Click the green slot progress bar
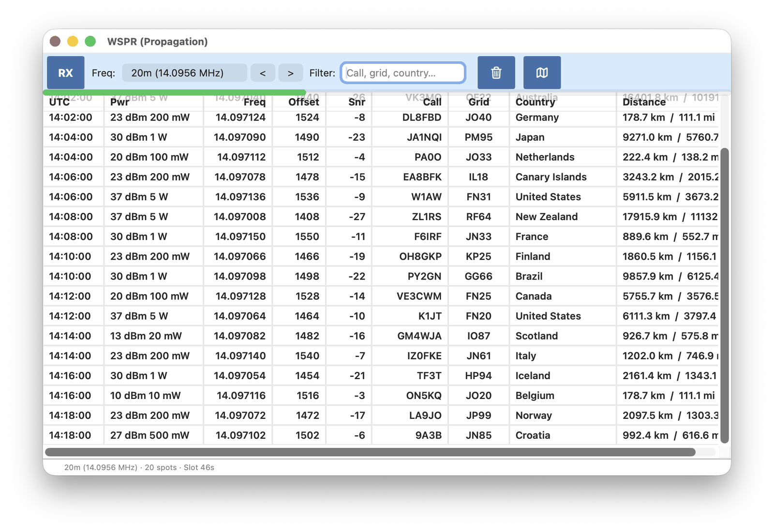This screenshot has height=532, width=774. [174, 91]
